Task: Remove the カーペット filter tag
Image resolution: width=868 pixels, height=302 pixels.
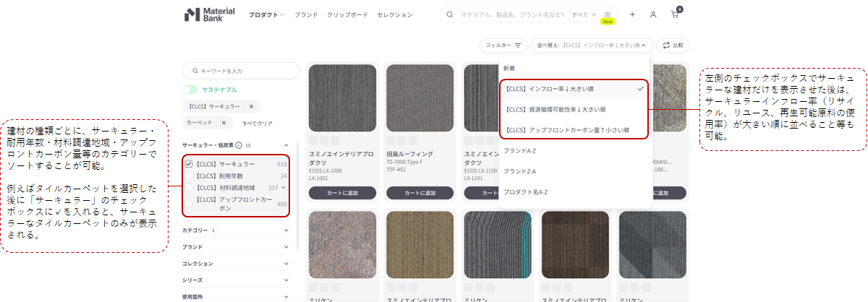Action: (x=224, y=123)
